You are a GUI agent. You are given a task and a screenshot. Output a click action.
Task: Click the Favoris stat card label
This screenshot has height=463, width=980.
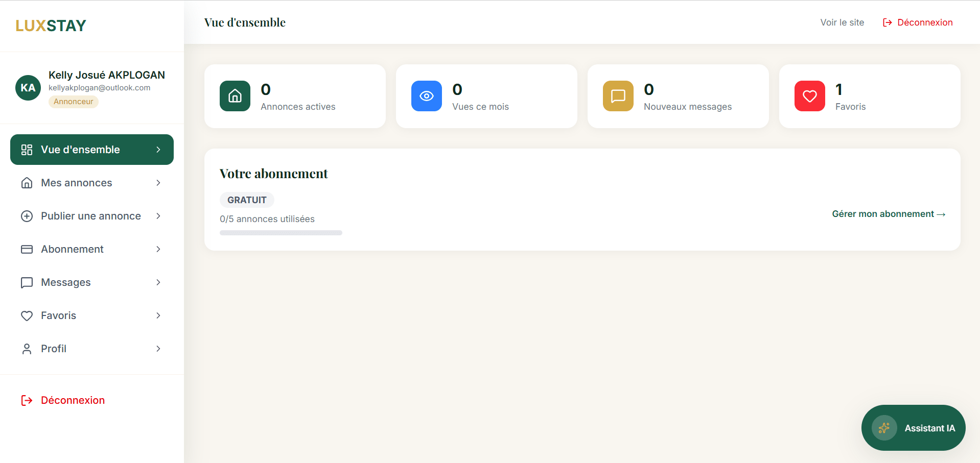tap(850, 107)
